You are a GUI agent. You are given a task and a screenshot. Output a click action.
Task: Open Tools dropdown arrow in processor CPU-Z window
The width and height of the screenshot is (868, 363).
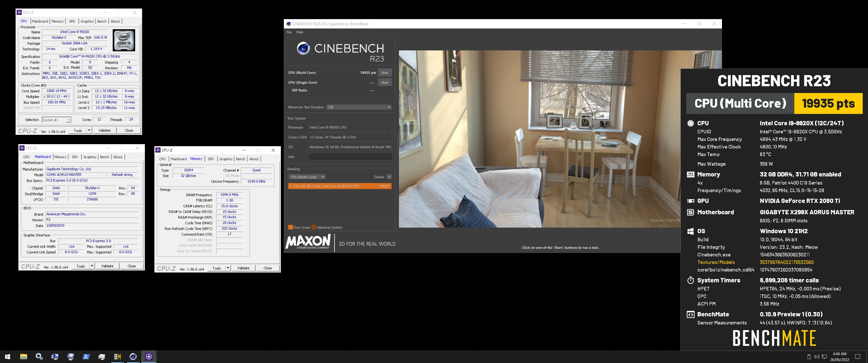(x=89, y=131)
